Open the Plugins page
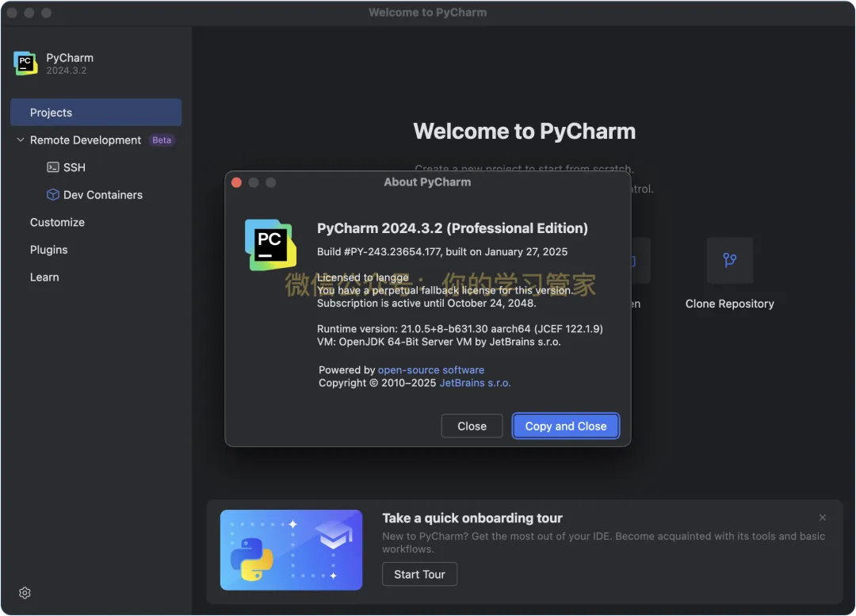 pyautogui.click(x=48, y=250)
